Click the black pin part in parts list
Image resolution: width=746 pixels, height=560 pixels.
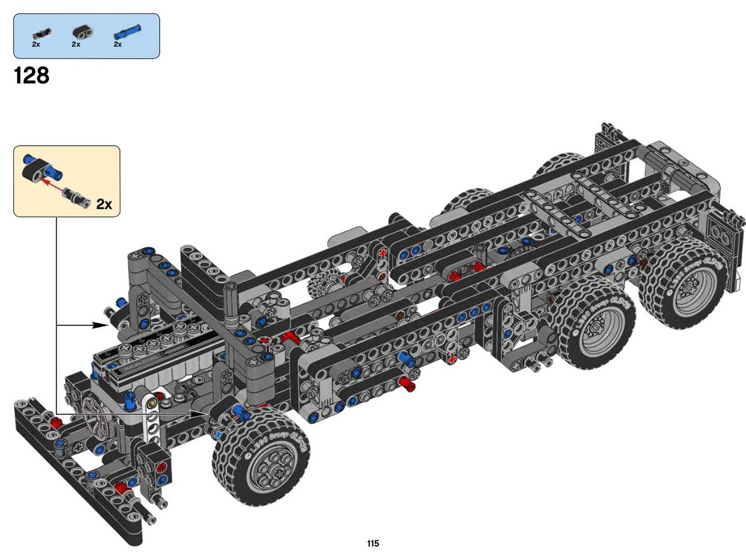(42, 33)
